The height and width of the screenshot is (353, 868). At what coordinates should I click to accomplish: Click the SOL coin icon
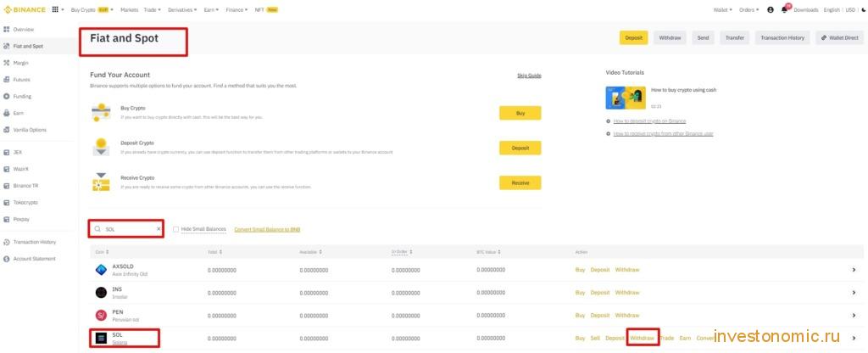[x=101, y=338]
